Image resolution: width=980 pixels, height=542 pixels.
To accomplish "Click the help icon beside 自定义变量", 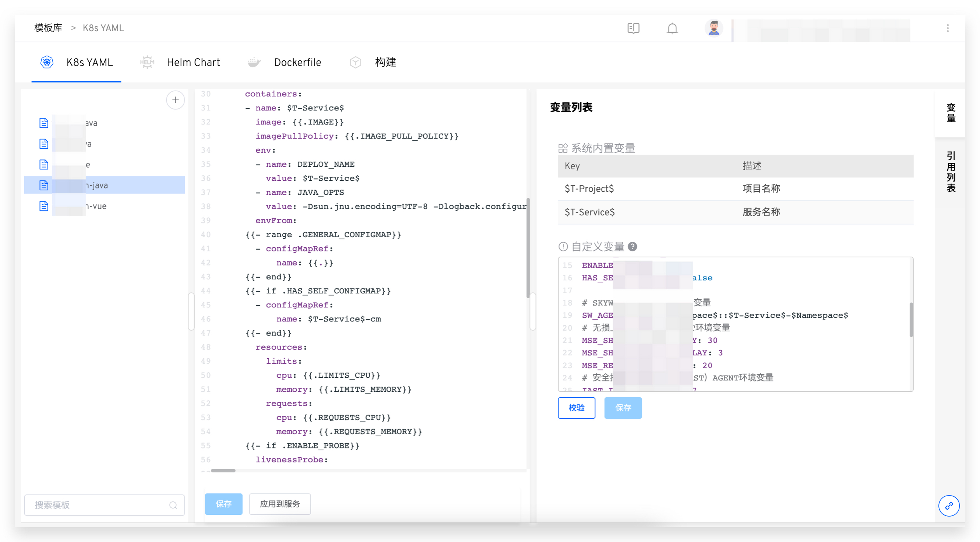I will [x=633, y=247].
